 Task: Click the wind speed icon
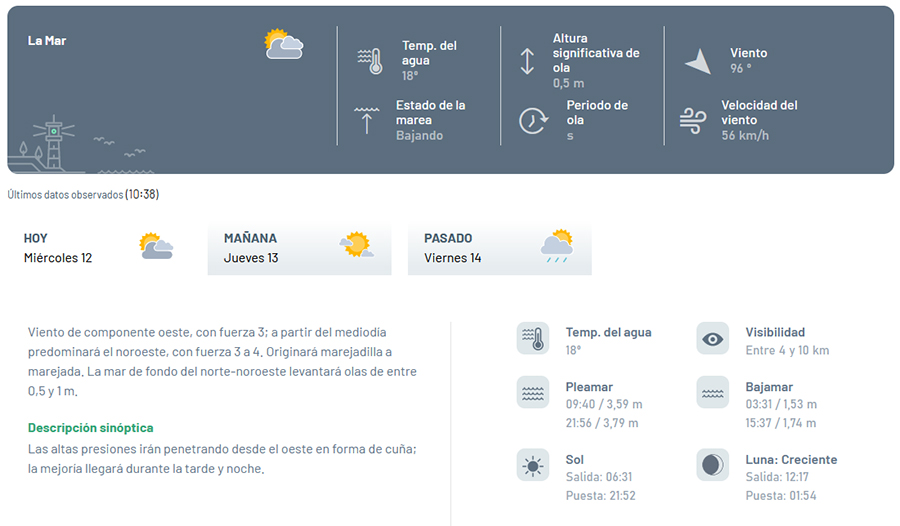pos(693,120)
